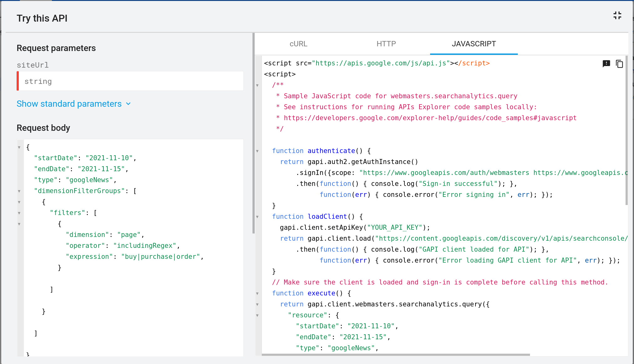634x364 pixels.
Task: Click the loadClient function label
Action: pyautogui.click(x=327, y=216)
